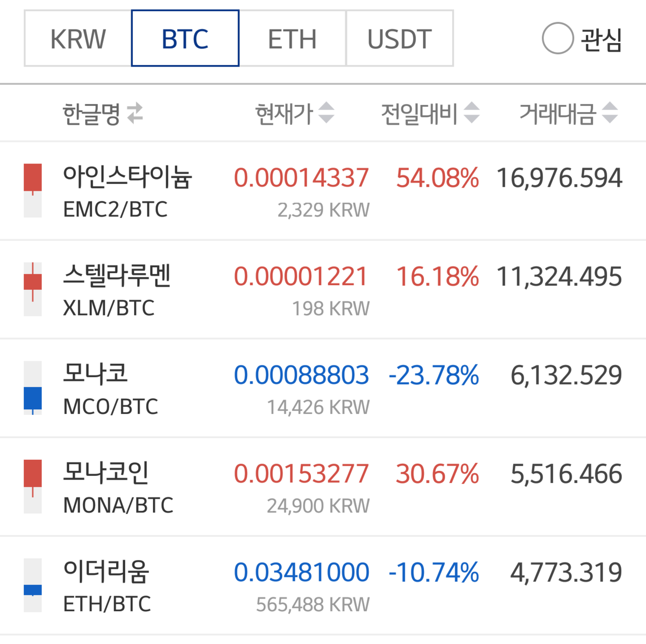Click the name sort swap icon beside 한글명
This screenshot has height=644, width=646.
tap(135, 113)
